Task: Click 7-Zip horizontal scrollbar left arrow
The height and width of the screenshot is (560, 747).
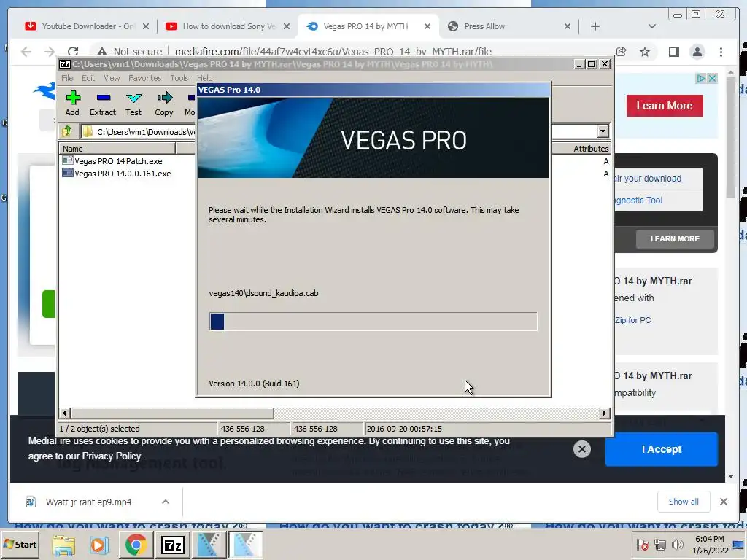Action: (x=65, y=413)
